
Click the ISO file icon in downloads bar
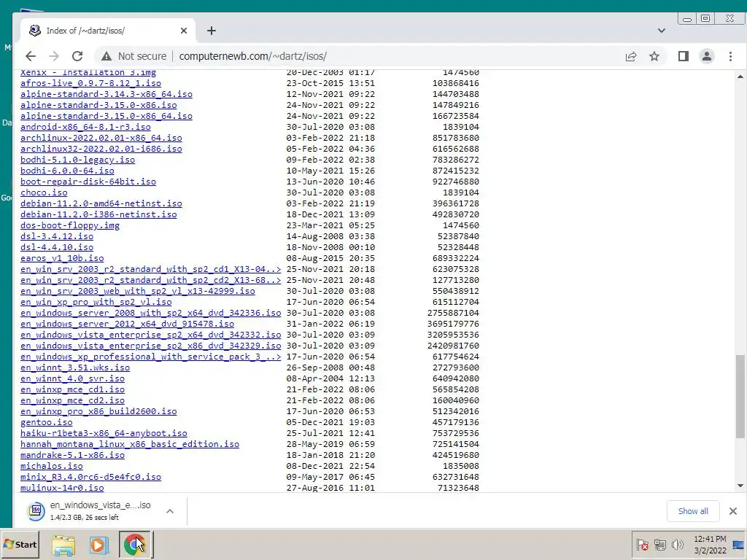tap(36, 511)
